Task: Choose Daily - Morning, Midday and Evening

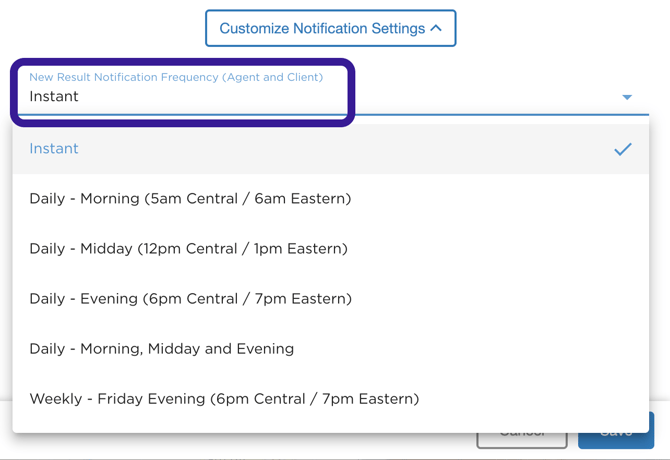Action: (161, 349)
